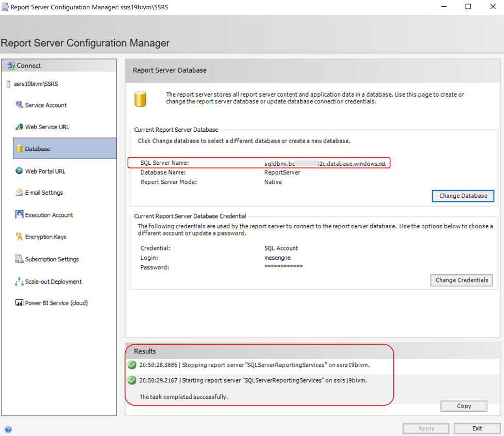
Task: Click the greyed-out Apply button
Action: (x=426, y=428)
